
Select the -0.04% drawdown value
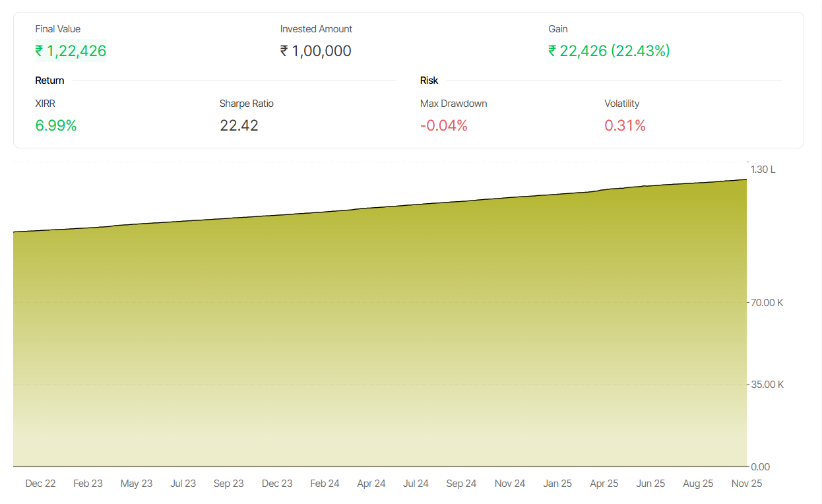click(443, 125)
